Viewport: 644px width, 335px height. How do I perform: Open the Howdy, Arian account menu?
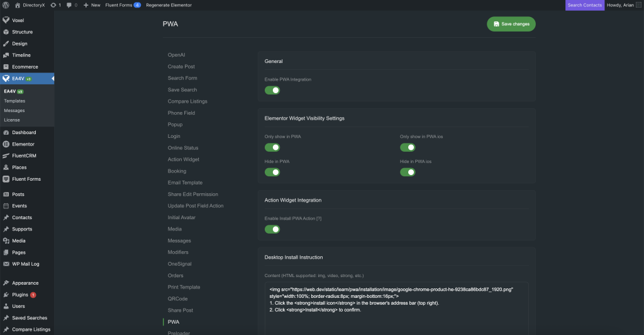tap(623, 5)
